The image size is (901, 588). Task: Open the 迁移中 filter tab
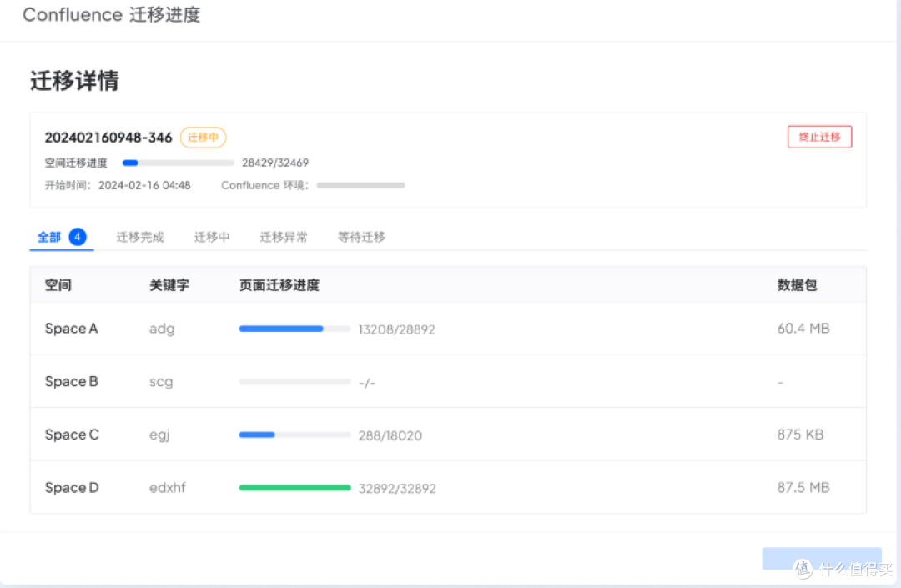coord(211,237)
